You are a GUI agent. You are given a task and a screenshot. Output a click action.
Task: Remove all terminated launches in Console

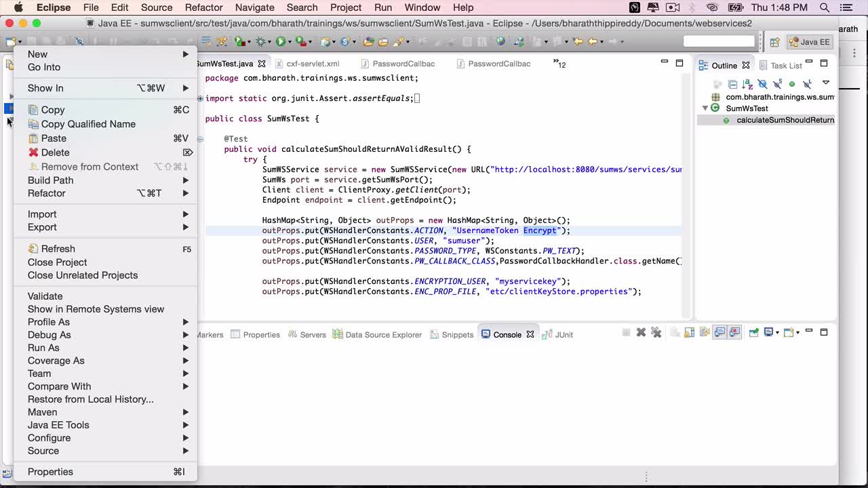point(656,333)
